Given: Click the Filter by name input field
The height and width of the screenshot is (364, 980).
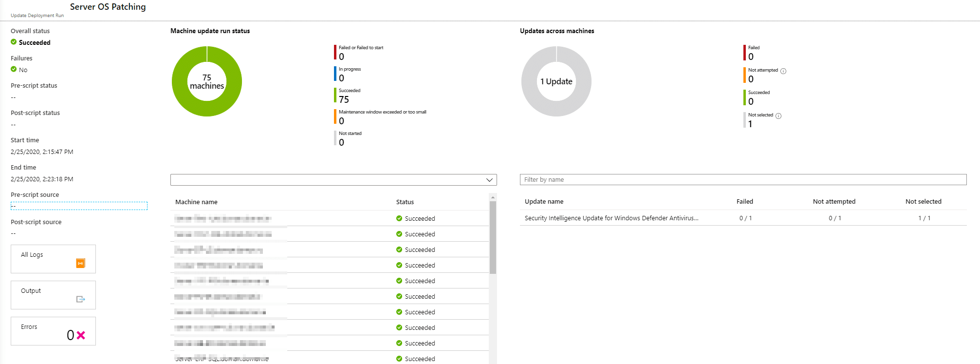Looking at the screenshot, I should [743, 180].
